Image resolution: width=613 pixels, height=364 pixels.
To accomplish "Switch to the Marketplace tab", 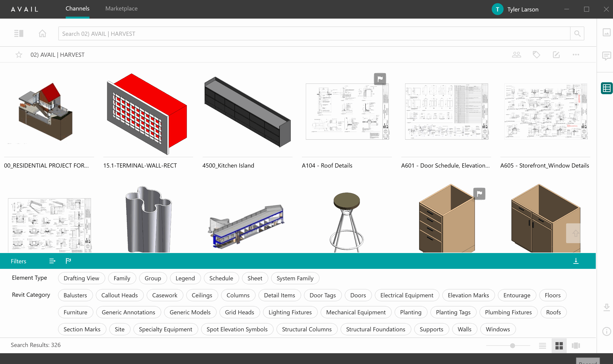I will [x=121, y=8].
